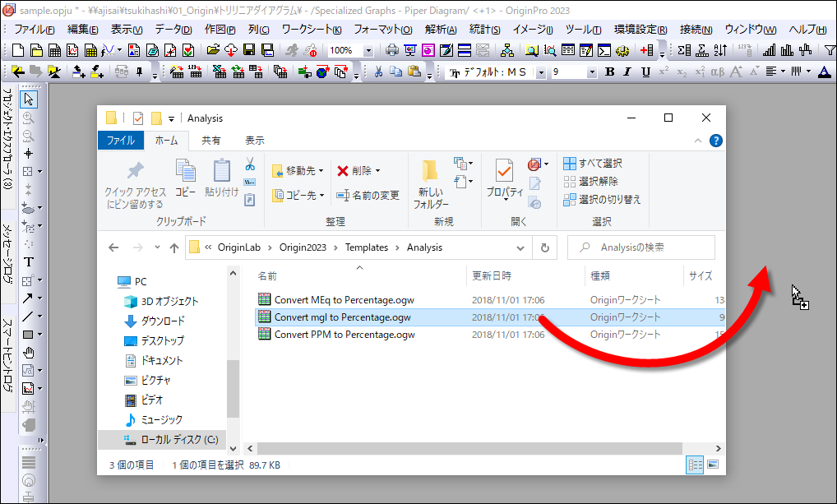Open the blue ファイル tab in Explorer
Viewport: 837px width, 504px height.
(x=121, y=141)
